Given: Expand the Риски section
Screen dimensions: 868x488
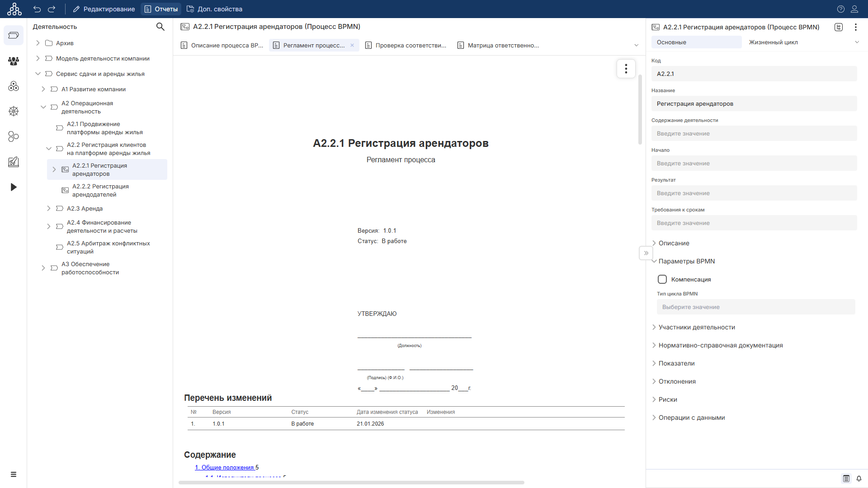Looking at the screenshot, I should point(667,399).
